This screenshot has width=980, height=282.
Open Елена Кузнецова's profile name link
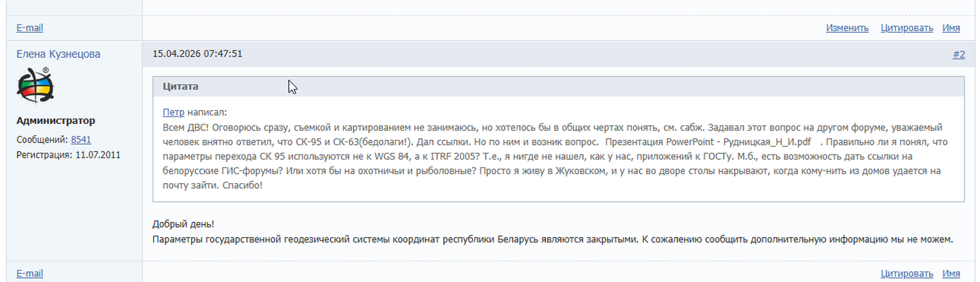coord(58,54)
